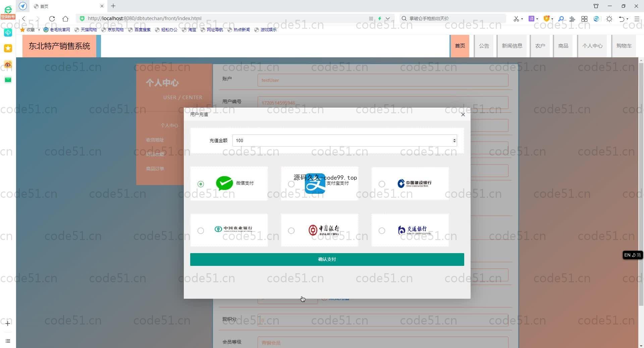Open the 购物车 navigation tab
The height and width of the screenshot is (348, 644).
click(624, 46)
